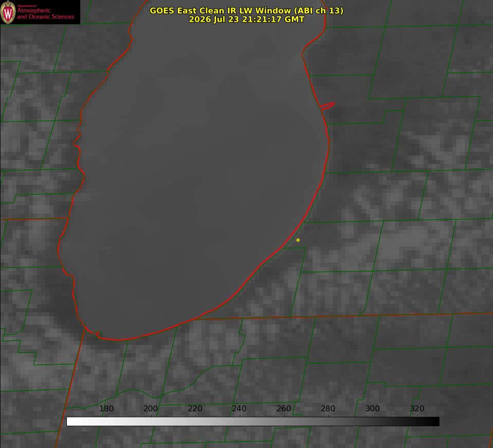Click the UW crest logo
The image size is (493, 448).
[8, 12]
